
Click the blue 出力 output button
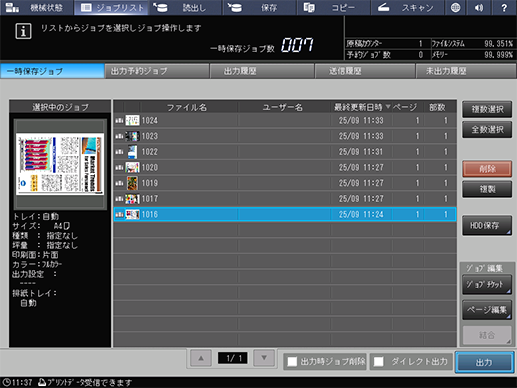point(484,362)
